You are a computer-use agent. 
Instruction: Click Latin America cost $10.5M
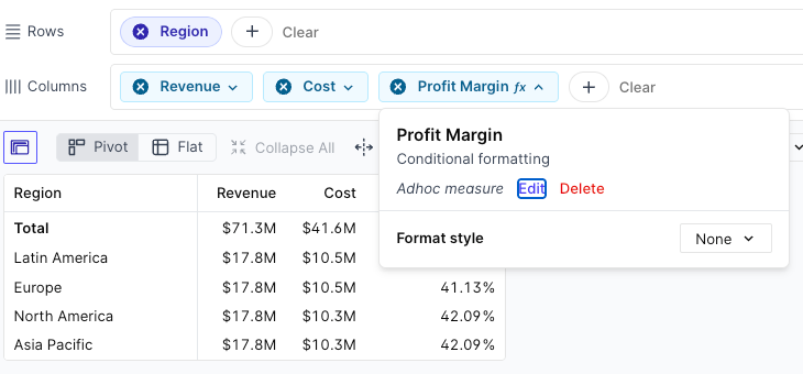coord(329,258)
